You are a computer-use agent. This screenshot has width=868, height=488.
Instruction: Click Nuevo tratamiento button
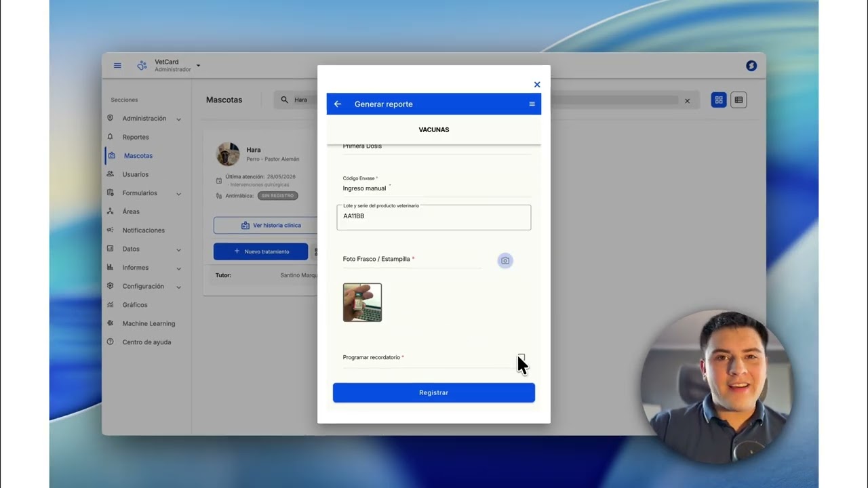(261, 251)
